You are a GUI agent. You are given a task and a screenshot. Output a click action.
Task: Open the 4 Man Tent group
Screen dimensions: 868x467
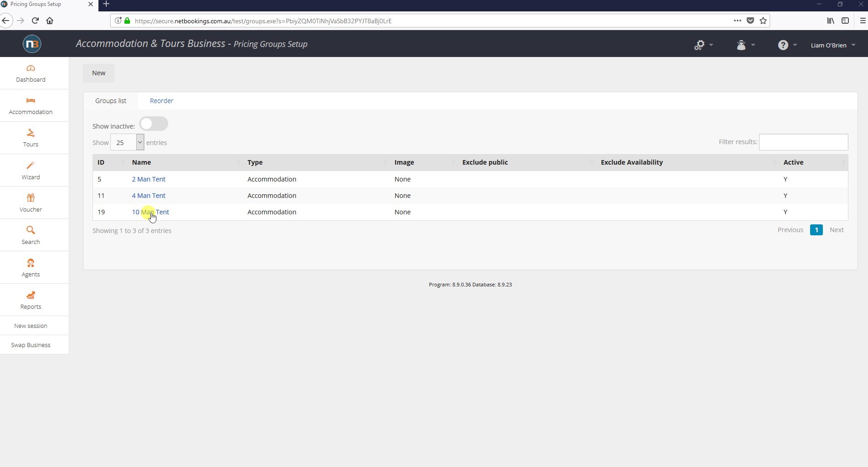pos(149,196)
